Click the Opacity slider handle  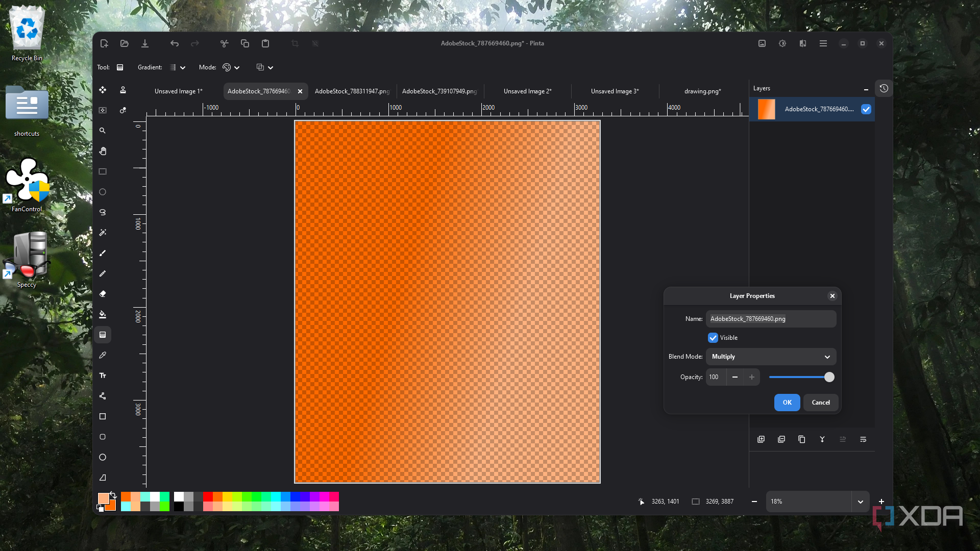(x=829, y=377)
